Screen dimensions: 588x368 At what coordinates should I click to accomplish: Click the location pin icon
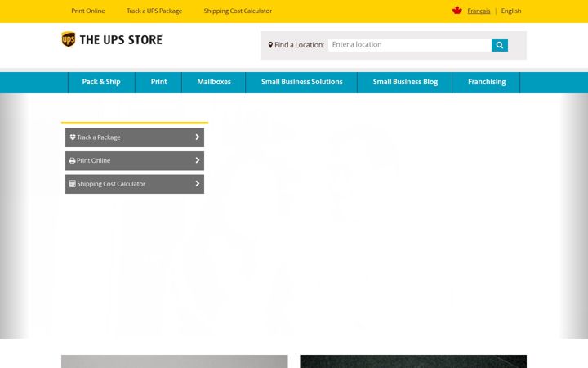point(270,45)
